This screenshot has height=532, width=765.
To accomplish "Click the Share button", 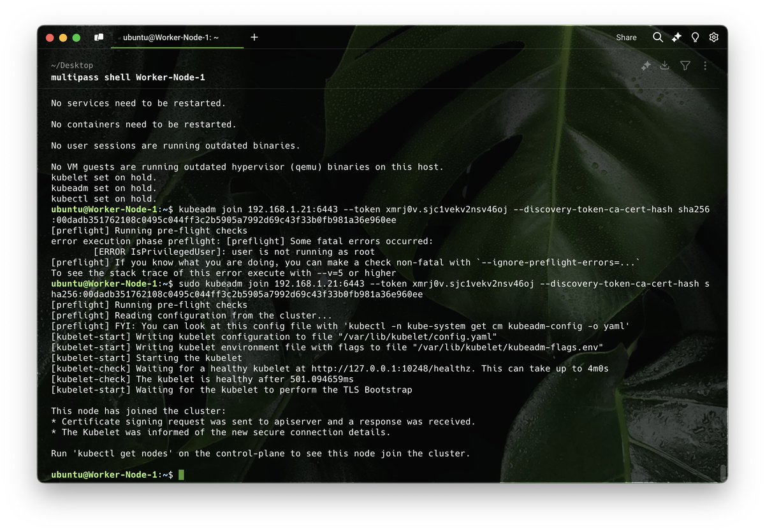I will click(626, 38).
